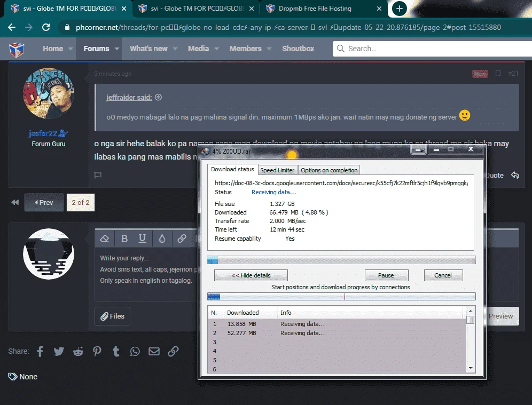View jasfer22's avatar image

[48, 93]
